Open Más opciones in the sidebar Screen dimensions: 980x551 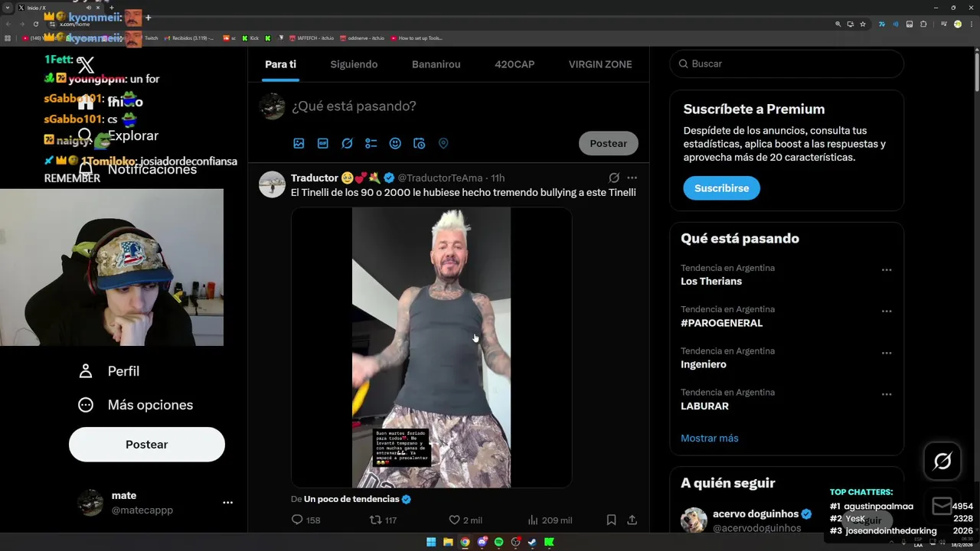(x=135, y=405)
